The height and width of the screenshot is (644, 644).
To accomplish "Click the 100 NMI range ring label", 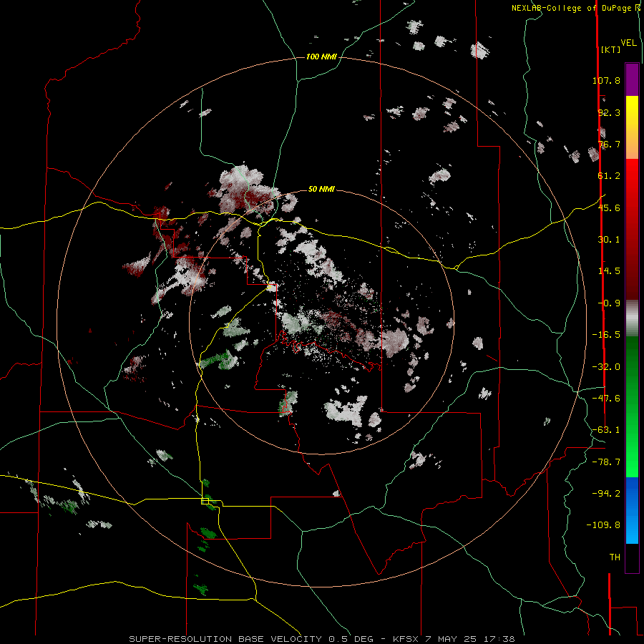I will coord(321,57).
